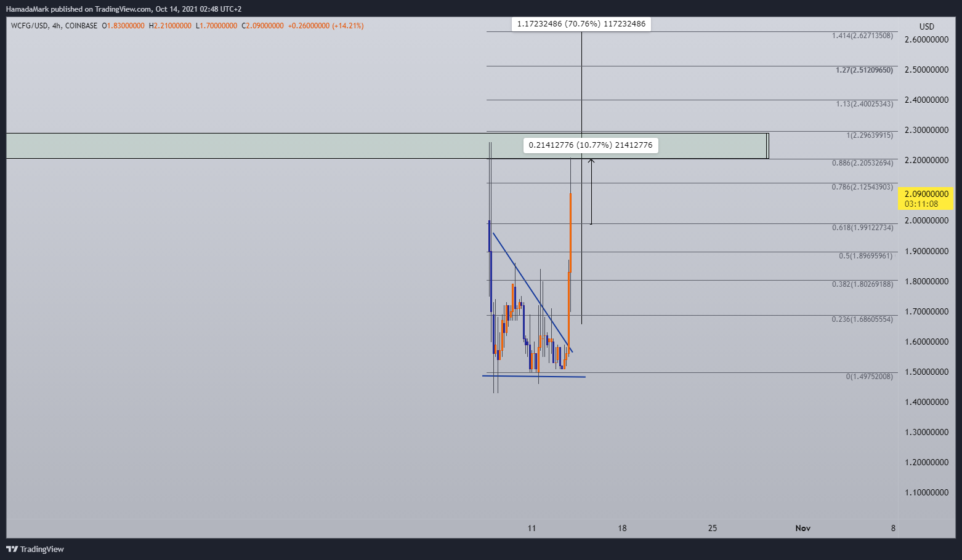Click Fibonacci level 0.382(1.80269188)
This screenshot has height=560, width=962.
tap(862, 284)
